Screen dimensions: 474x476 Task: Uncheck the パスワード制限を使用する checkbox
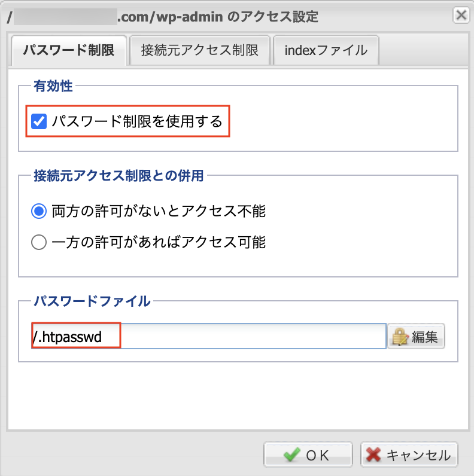coord(39,122)
